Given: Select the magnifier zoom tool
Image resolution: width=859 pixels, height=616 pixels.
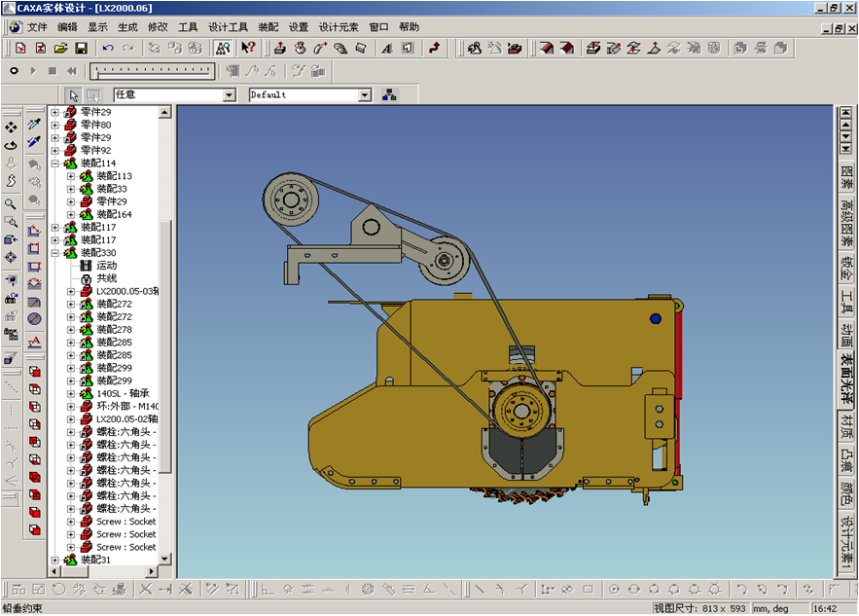Looking at the screenshot, I should point(11,204).
